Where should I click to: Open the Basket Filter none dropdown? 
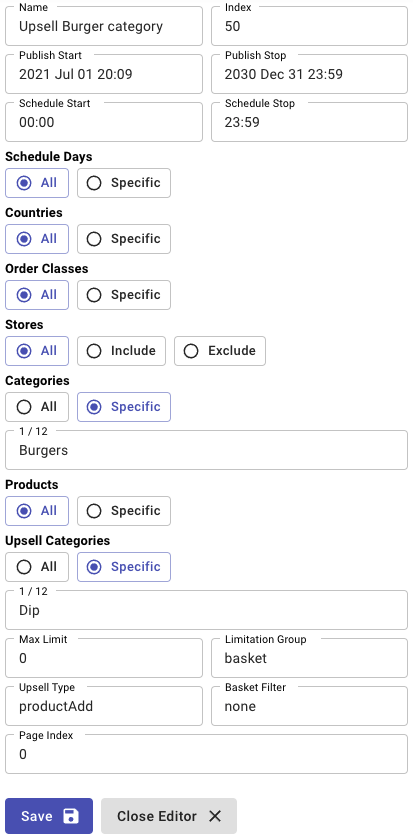coord(309,706)
